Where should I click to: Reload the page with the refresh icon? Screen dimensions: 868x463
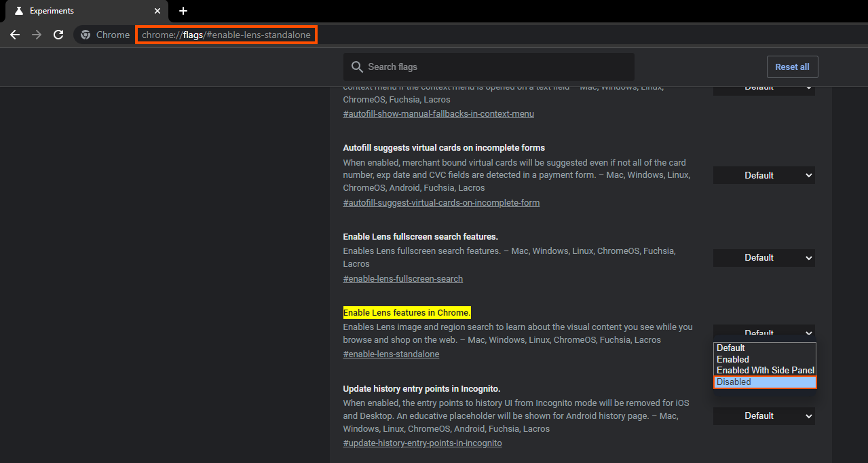[x=58, y=35]
